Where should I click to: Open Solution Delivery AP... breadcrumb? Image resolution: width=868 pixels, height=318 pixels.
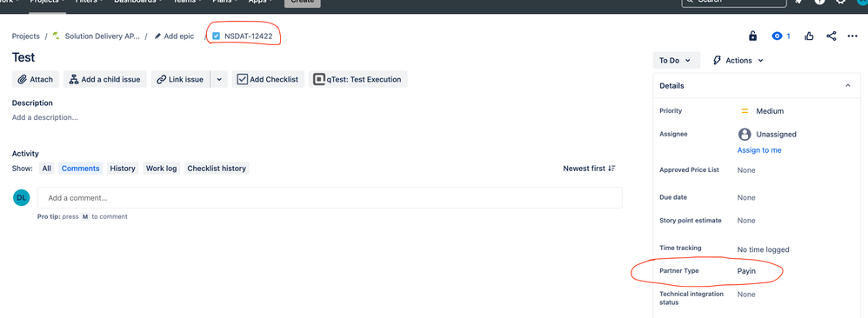tap(103, 36)
